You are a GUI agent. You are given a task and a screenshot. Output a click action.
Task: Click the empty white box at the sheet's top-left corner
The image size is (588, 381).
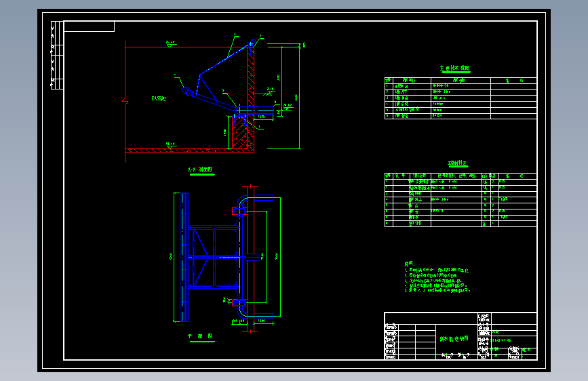90,26
